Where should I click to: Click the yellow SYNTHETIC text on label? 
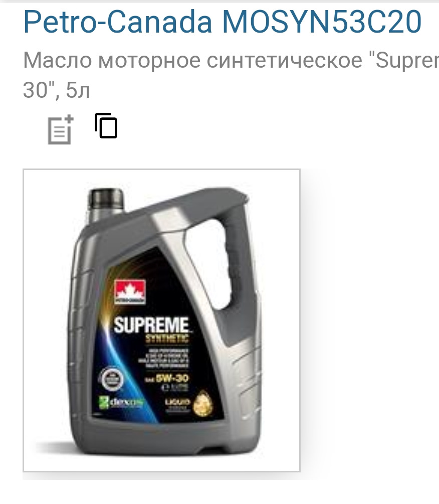click(167, 339)
